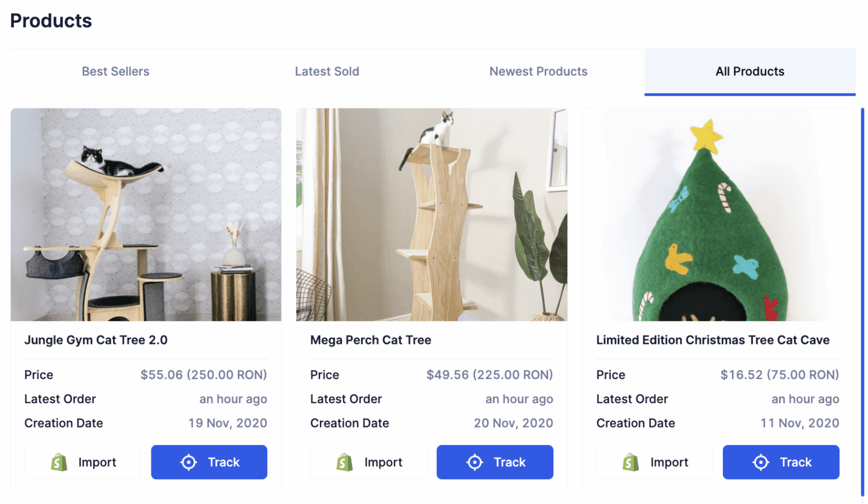Image resolution: width=868 pixels, height=504 pixels.
Task: Click the crosshair icon on Christmas Cat Cave's Track button
Action: pos(761,462)
